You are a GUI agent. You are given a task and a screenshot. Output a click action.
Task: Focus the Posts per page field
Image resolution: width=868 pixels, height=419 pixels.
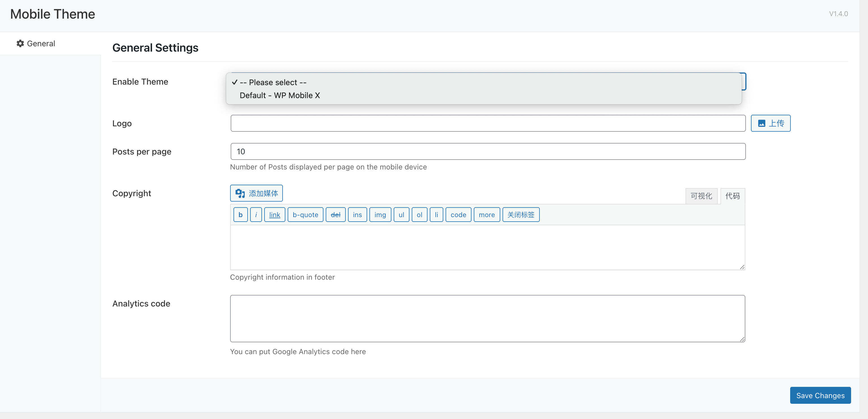tap(487, 152)
